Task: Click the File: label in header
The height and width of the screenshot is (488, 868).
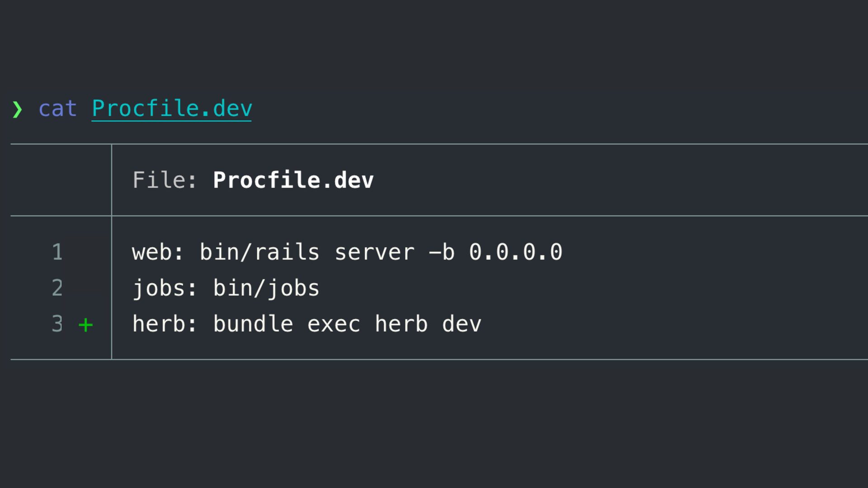Action: [x=165, y=180]
